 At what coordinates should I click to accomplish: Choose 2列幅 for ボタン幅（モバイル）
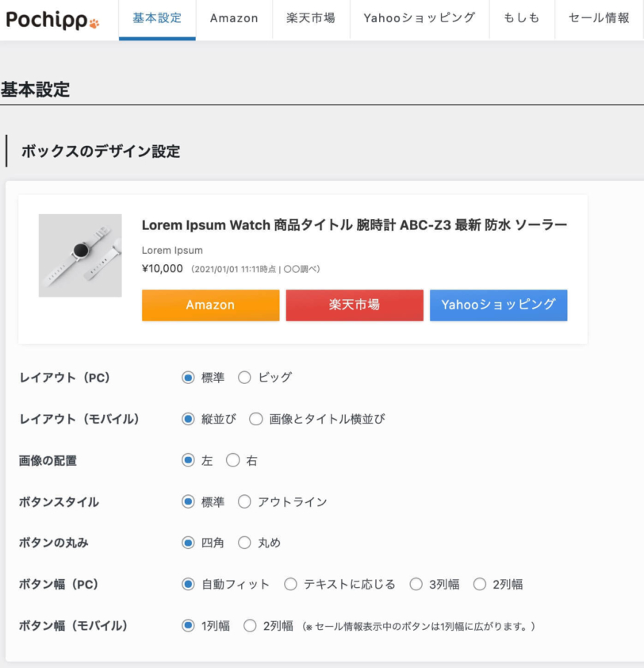(x=250, y=626)
